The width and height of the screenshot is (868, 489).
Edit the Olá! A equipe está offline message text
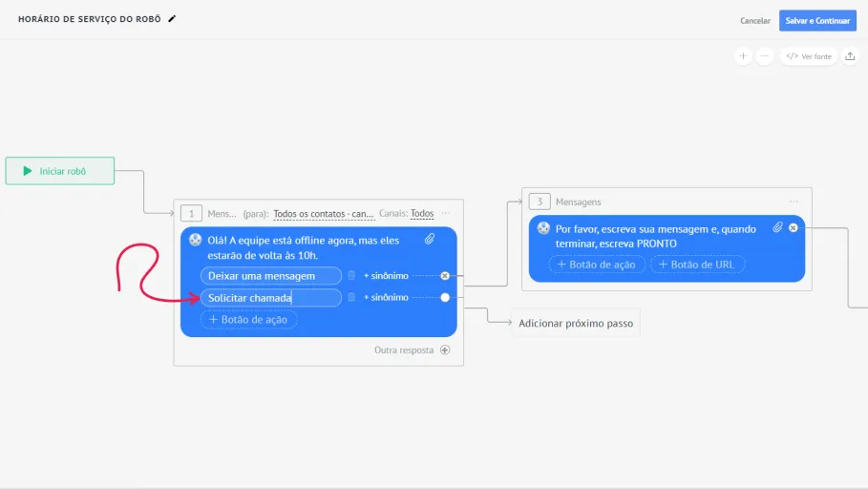click(304, 247)
